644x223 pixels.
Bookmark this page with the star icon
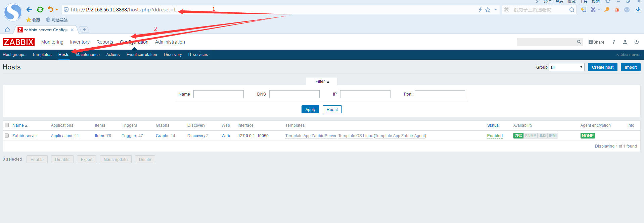click(488, 10)
